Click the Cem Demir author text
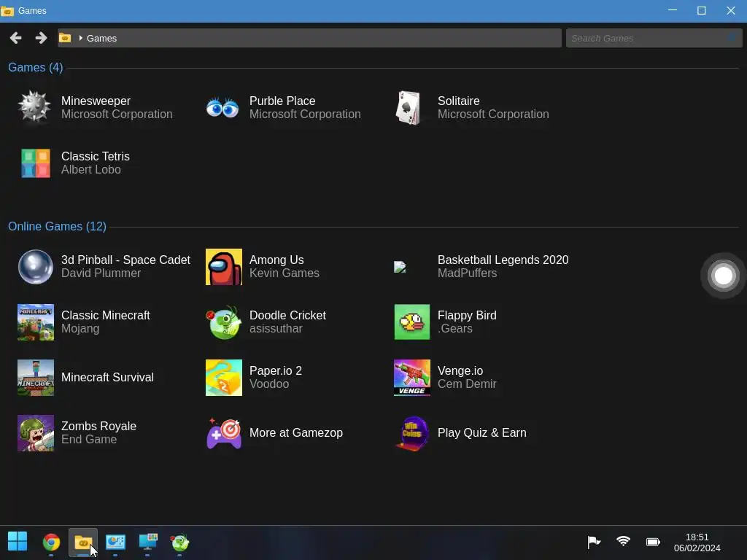The width and height of the screenshot is (747, 560). tap(467, 384)
